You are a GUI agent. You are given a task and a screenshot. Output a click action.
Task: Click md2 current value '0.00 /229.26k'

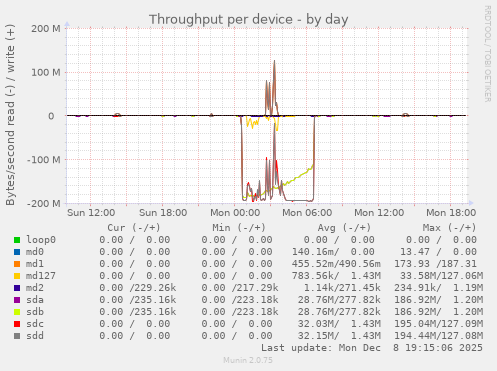pyautogui.click(x=138, y=288)
